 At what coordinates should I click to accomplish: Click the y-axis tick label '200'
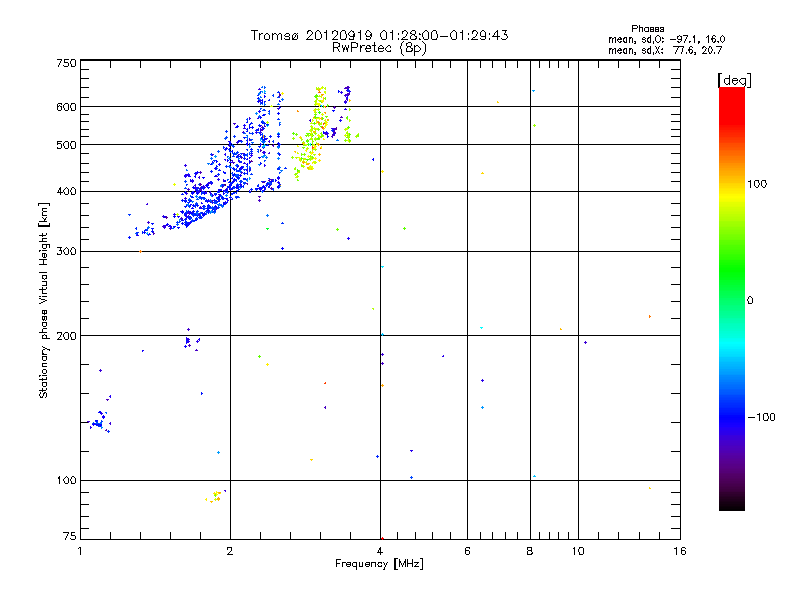(66, 336)
